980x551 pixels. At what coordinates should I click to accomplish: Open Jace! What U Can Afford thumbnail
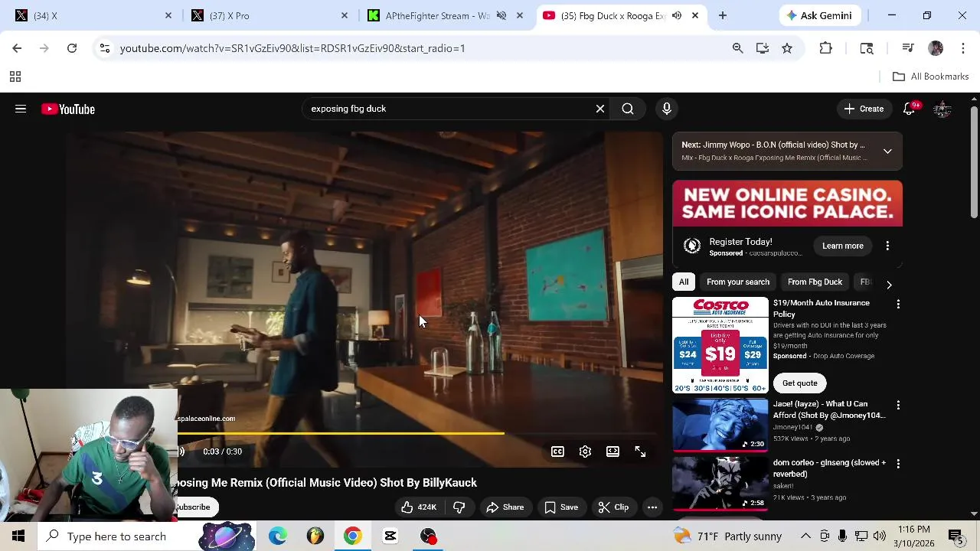coord(720,425)
